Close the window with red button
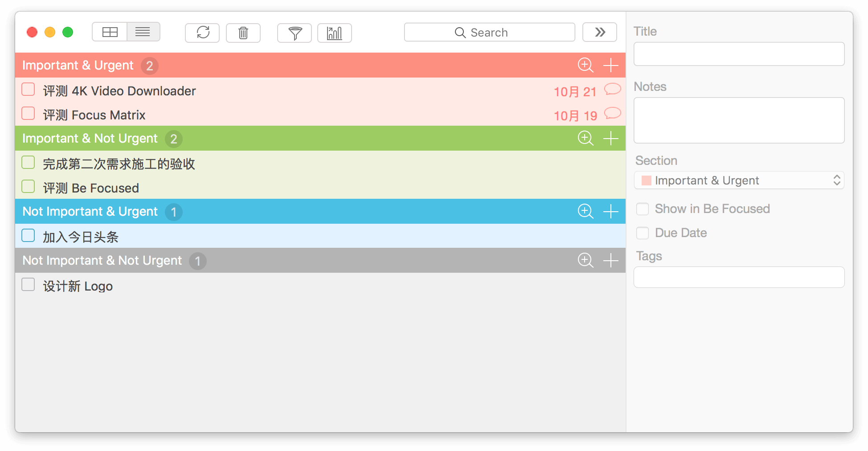This screenshot has width=868, height=451. pyautogui.click(x=32, y=32)
